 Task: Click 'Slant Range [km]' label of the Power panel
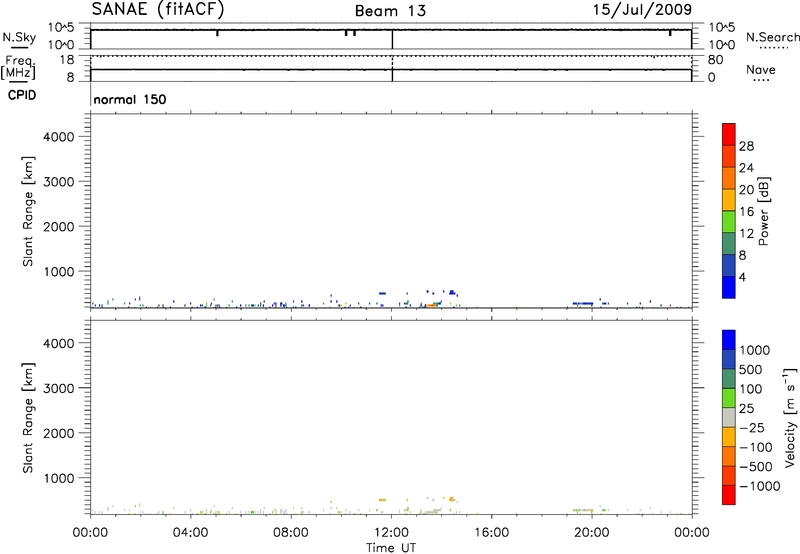pos(28,211)
